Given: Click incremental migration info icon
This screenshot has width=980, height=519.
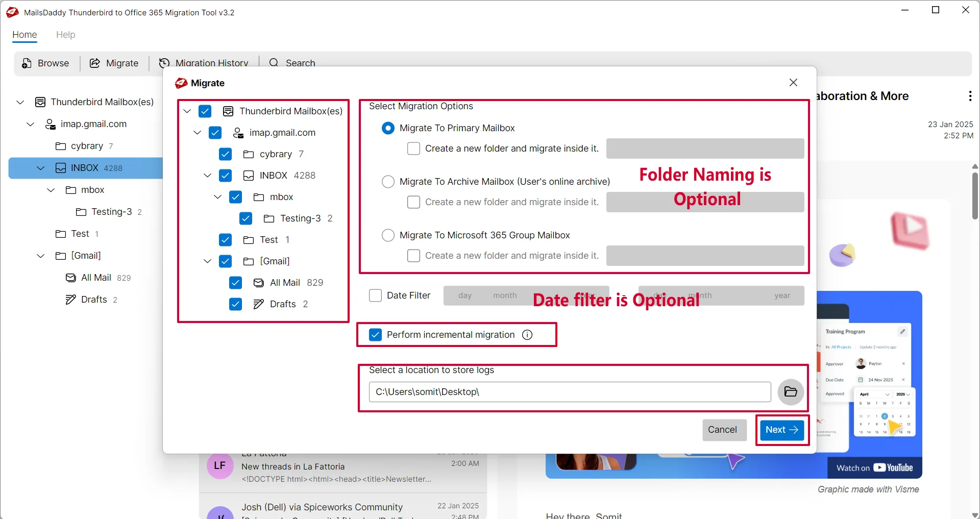Looking at the screenshot, I should point(527,335).
